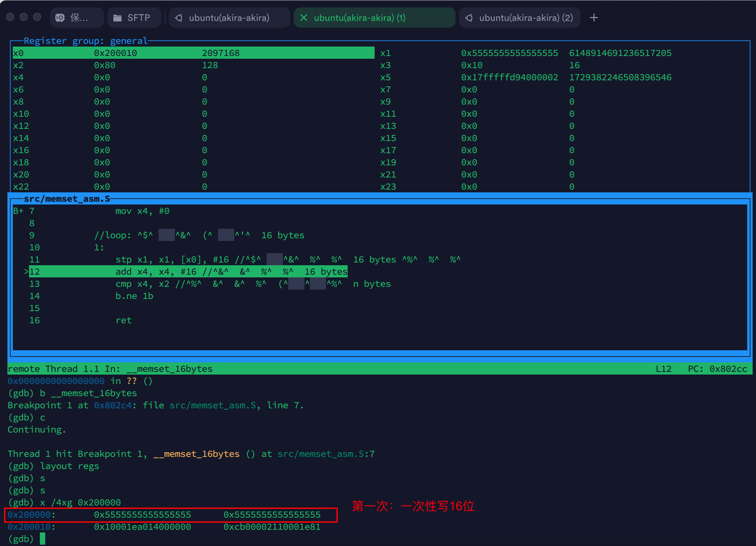Open the vault tab with safe icon

tap(76, 18)
